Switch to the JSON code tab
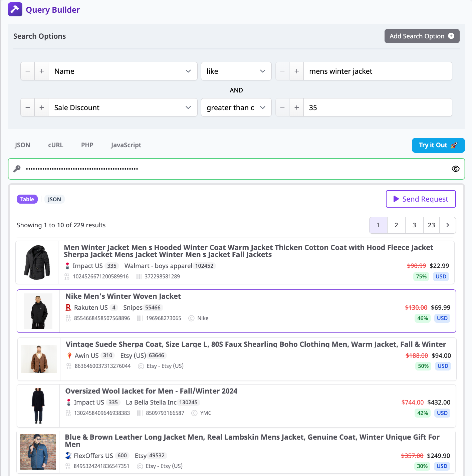 (22, 145)
